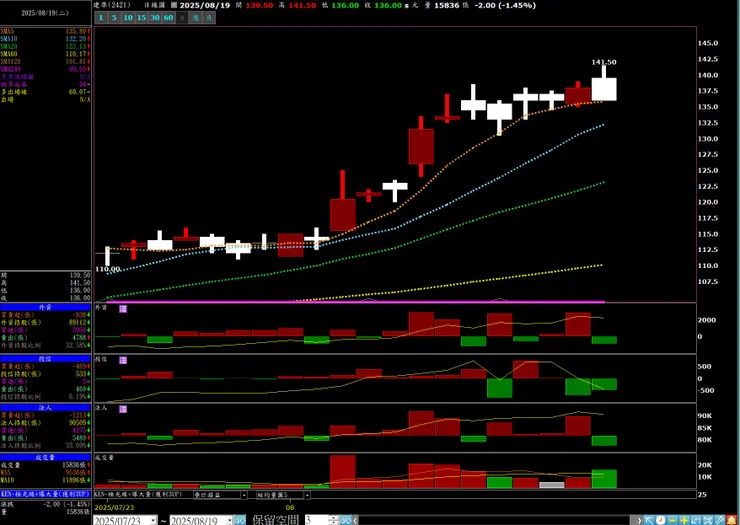Click the SMA5 indicator row
Screen dimensions: 740x525
point(45,31)
